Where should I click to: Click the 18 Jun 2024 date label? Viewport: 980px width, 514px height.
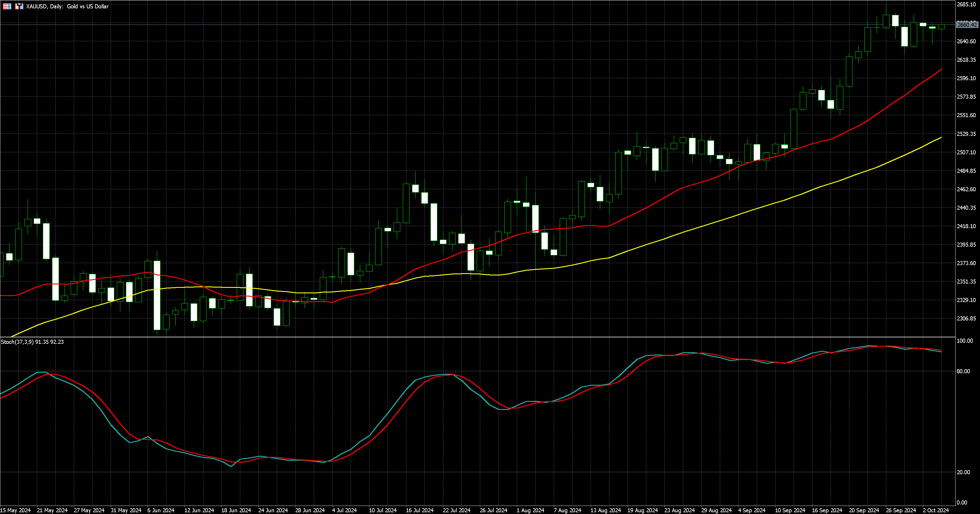tap(236, 510)
